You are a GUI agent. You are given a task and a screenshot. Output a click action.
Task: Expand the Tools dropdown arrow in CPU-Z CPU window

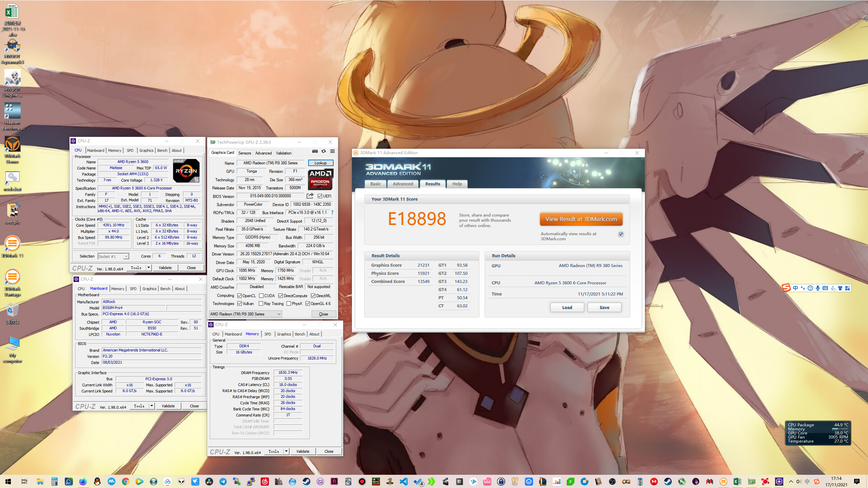tap(148, 267)
